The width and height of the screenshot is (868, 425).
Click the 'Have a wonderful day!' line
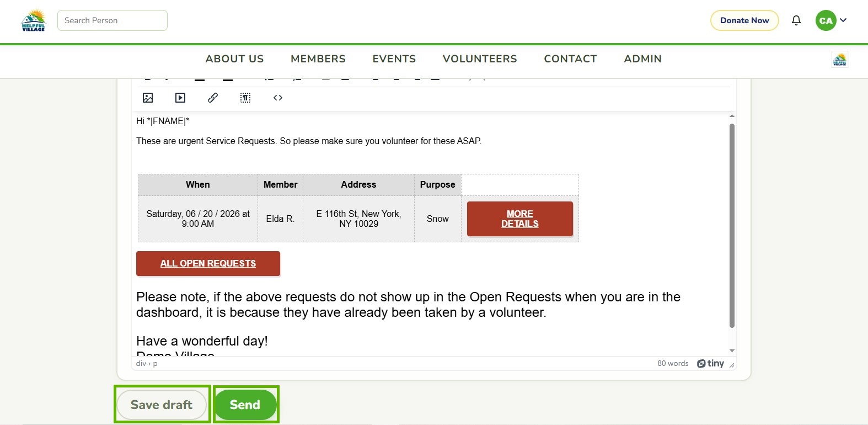pos(202,341)
